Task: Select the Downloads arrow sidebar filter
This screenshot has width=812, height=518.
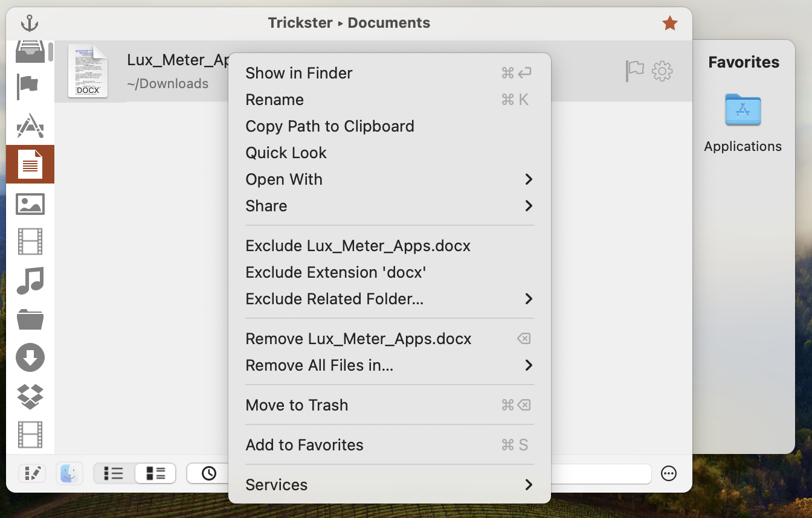Action: (x=30, y=357)
